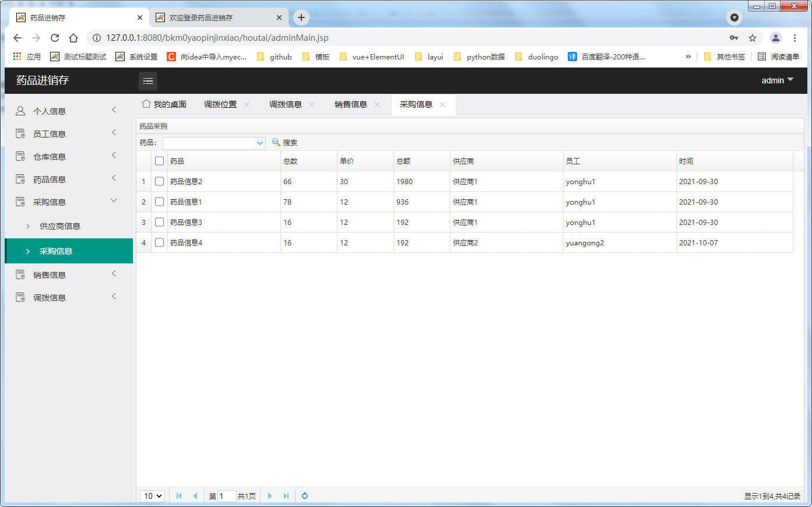
Task: Switch to 我的桌面 tab
Action: pos(164,104)
